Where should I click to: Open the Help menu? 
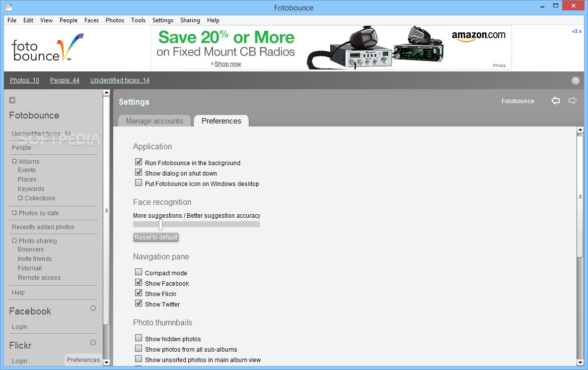213,20
